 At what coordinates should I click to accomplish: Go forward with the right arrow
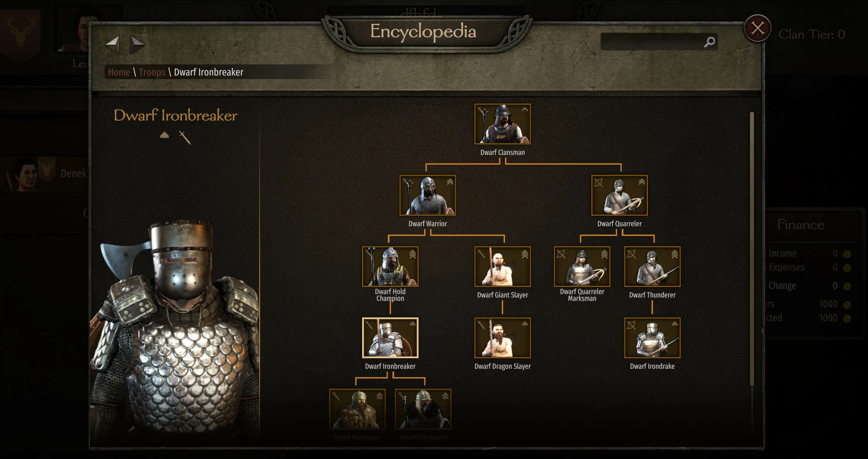pyautogui.click(x=137, y=45)
